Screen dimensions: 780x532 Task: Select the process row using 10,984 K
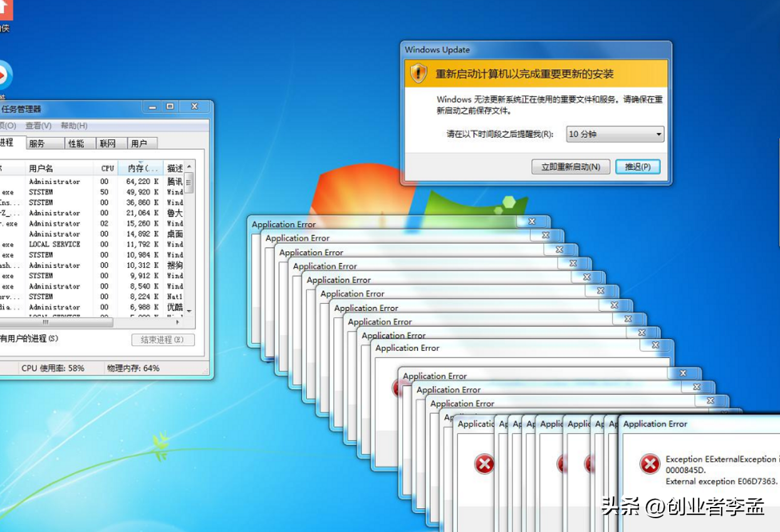(x=93, y=255)
